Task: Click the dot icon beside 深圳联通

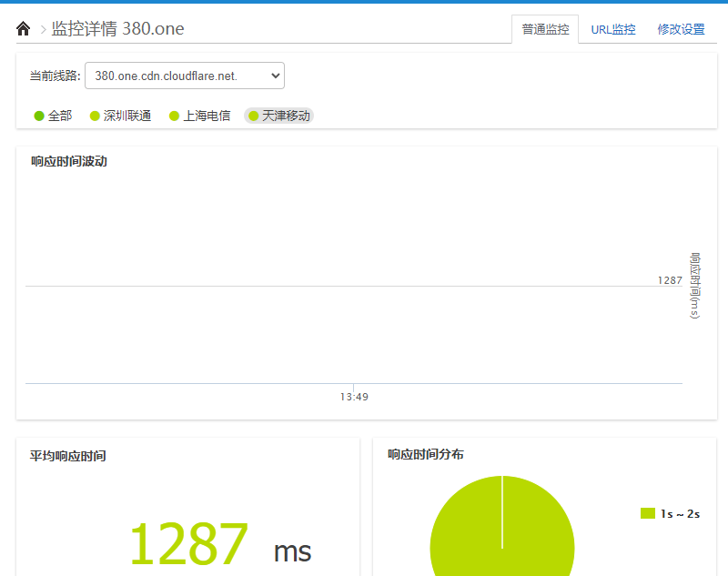Action: 95,116
